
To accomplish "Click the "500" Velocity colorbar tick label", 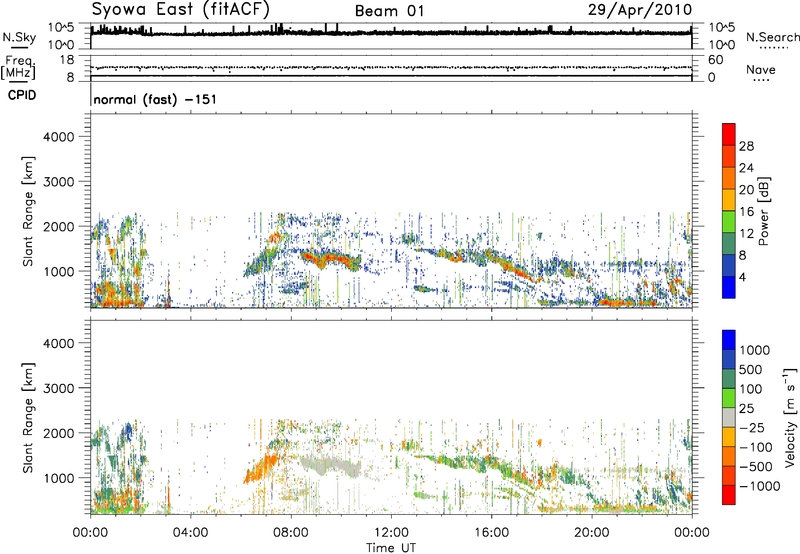I will pos(751,370).
